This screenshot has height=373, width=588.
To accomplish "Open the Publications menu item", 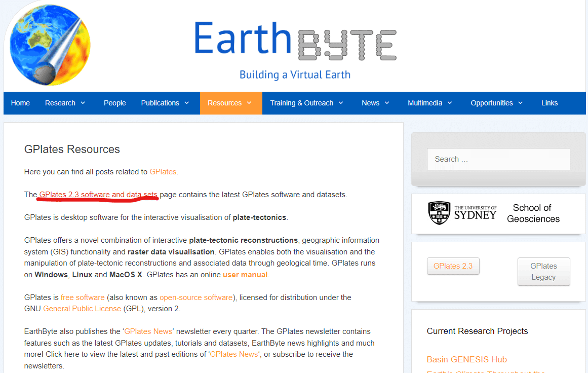I will tap(160, 103).
